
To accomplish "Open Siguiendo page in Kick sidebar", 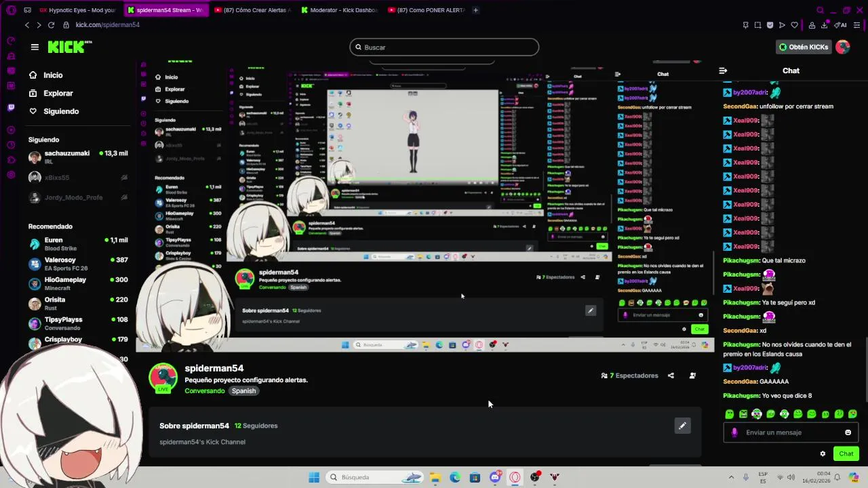I will pyautogui.click(x=54, y=111).
